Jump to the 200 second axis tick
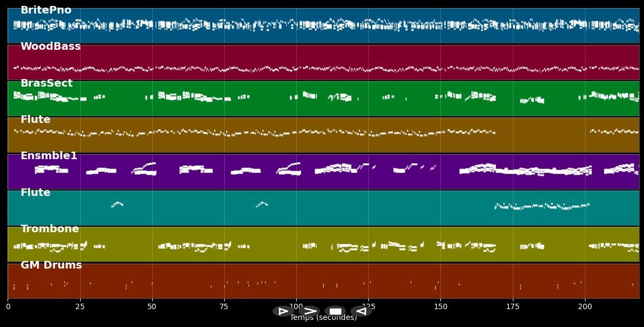Viewport: 644px width, 327px height. (585, 307)
